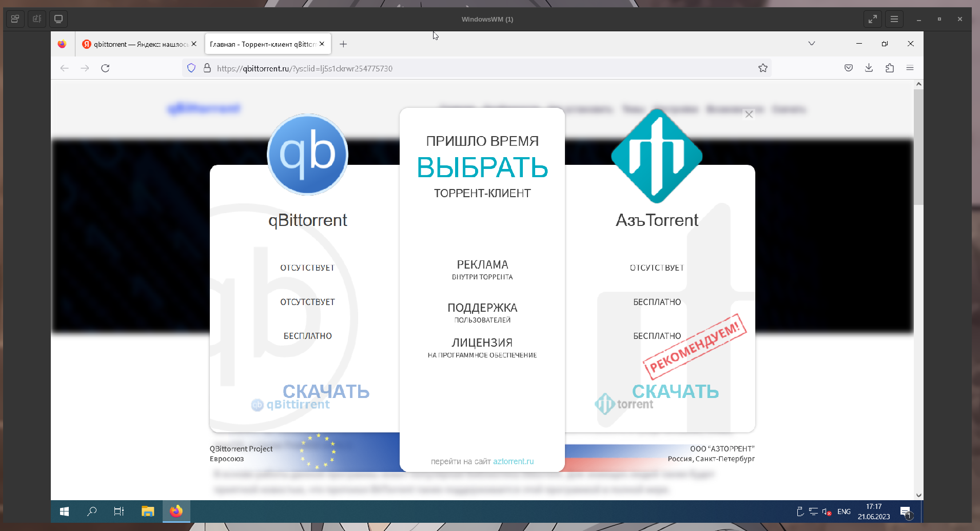The image size is (980, 531).
Task: Click the АзъTorrent heading text
Action: [657, 220]
